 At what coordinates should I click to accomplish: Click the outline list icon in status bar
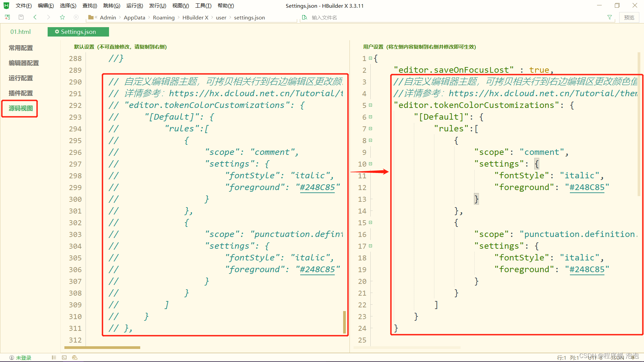point(54,358)
